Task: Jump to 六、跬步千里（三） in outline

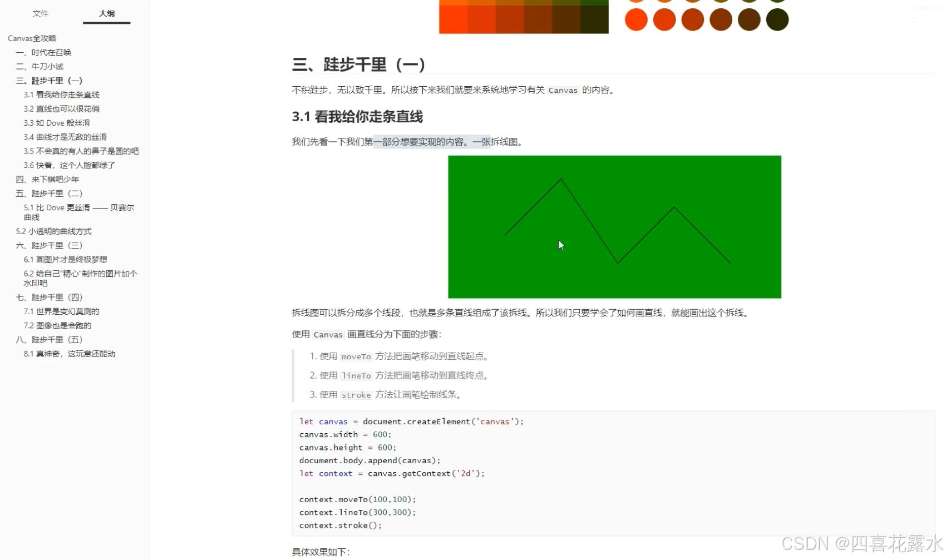Action: [x=49, y=245]
